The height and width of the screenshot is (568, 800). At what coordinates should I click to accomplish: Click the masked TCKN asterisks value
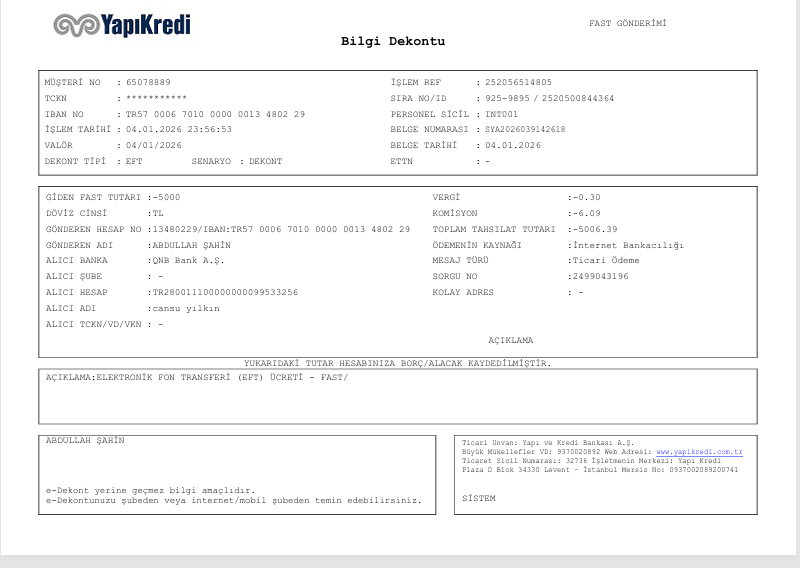(157, 97)
